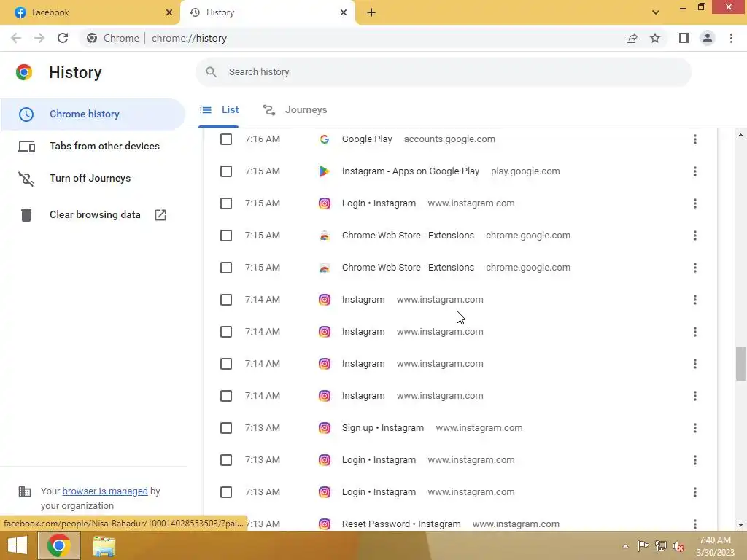This screenshot has height=560, width=747.
Task: Open a new tab with plus
Action: pos(371,12)
